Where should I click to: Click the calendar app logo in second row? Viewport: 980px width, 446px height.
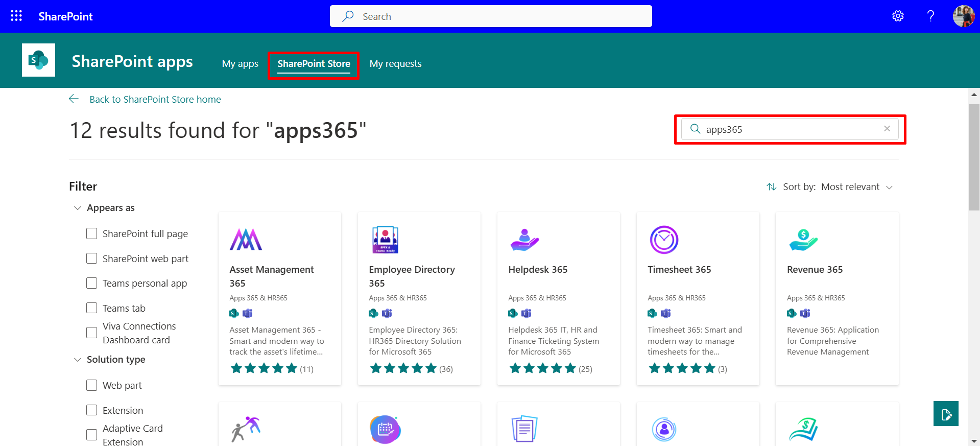[385, 429]
